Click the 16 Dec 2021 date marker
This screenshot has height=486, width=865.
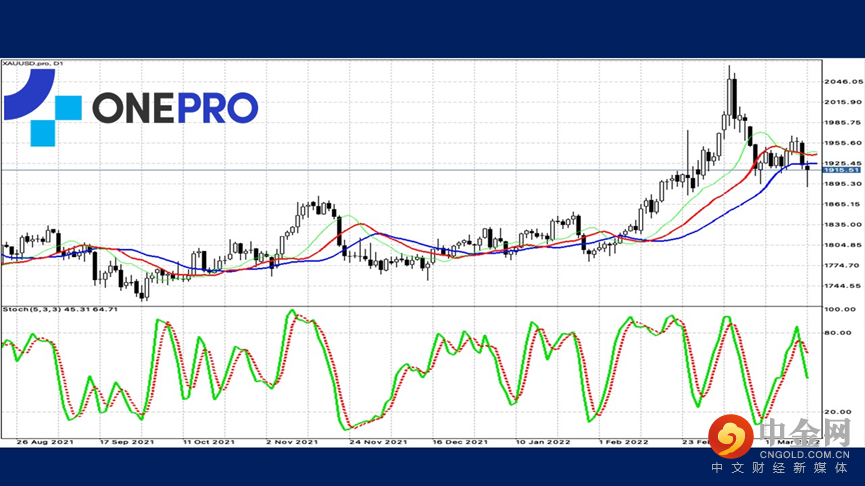pos(460,442)
